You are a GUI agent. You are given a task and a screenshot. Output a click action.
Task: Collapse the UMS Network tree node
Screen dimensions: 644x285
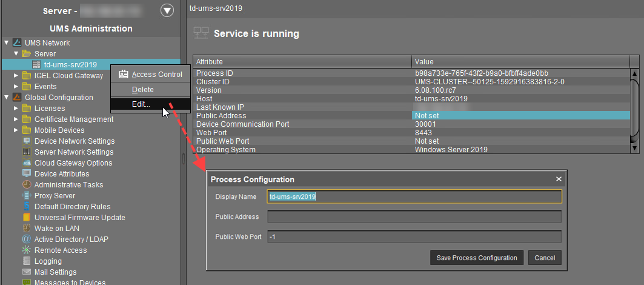7,43
